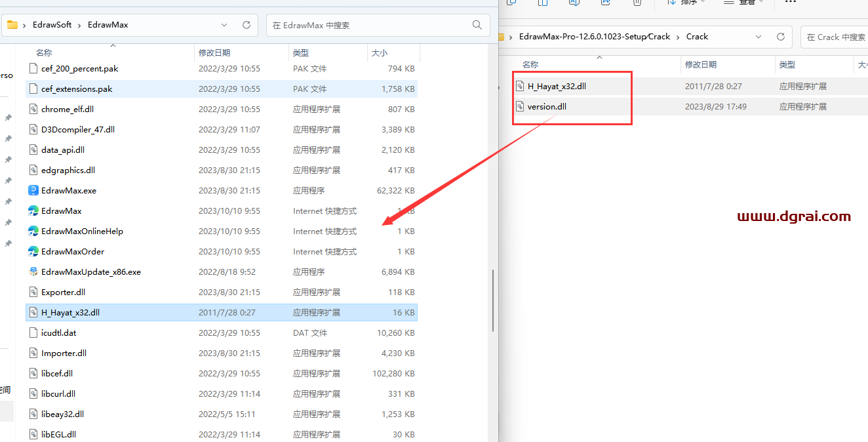Click the version.dll icon in Crack window

click(521, 106)
